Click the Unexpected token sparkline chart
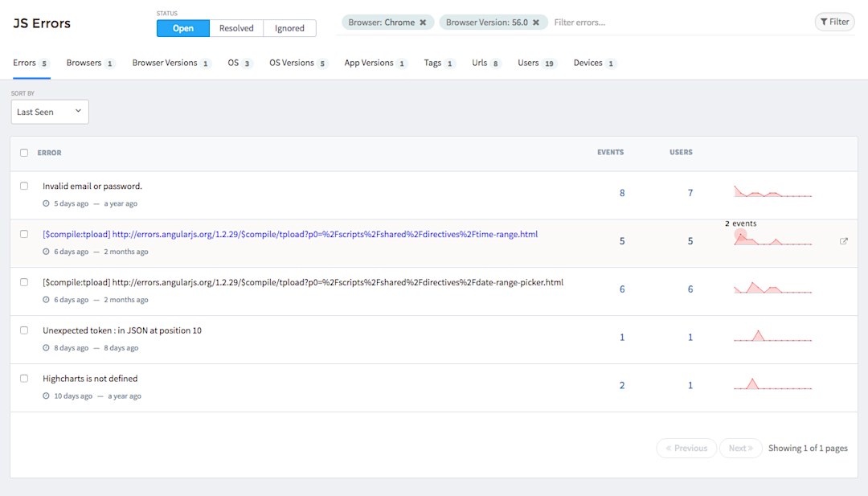The width and height of the screenshot is (868, 496). [x=773, y=336]
